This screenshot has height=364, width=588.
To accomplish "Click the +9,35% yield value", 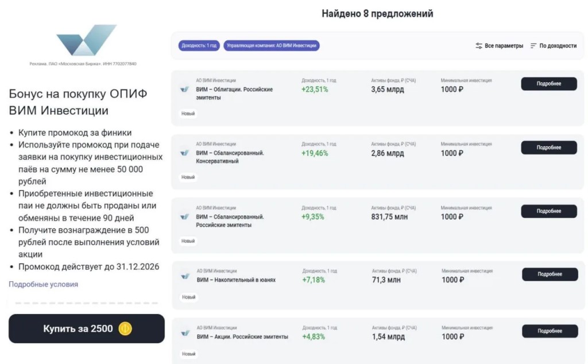I will [313, 216].
